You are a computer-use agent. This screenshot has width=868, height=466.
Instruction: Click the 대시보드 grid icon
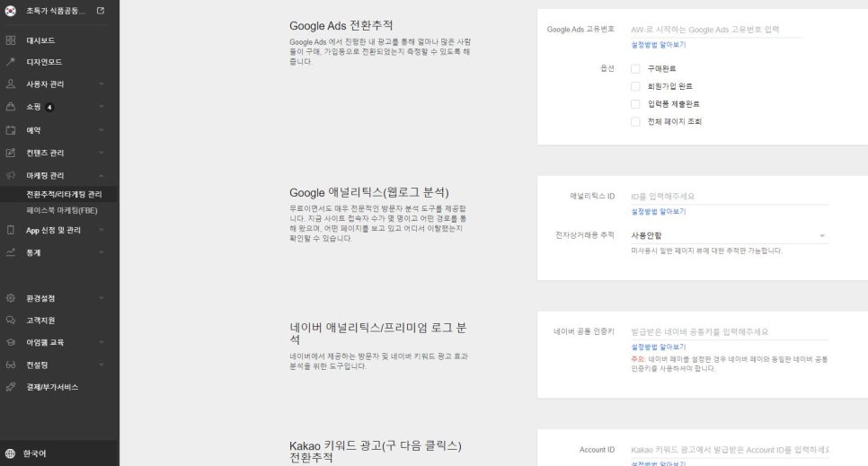point(11,40)
